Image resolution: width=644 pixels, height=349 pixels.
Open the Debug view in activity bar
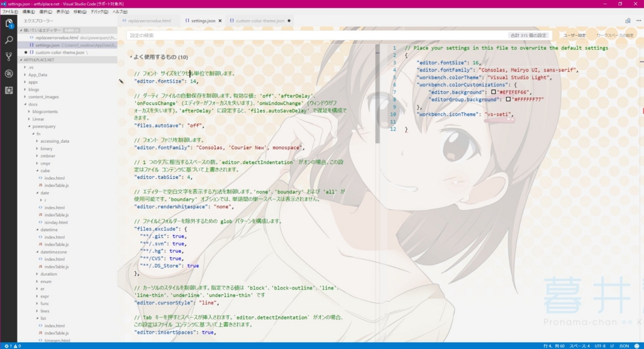point(9,74)
